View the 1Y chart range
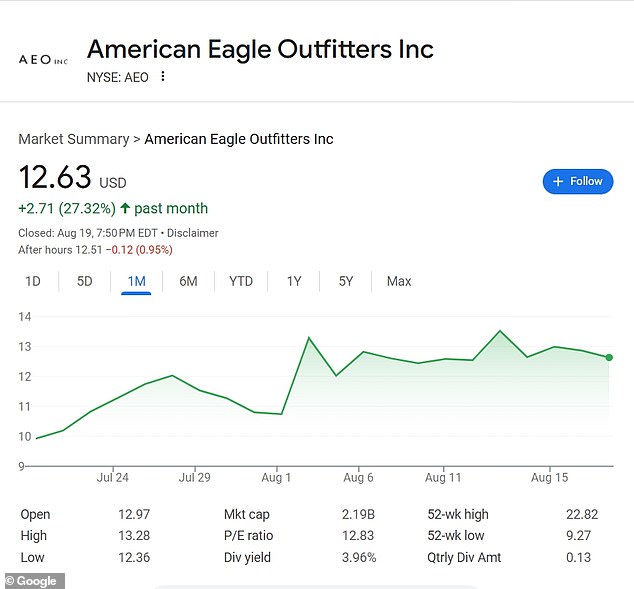Image resolution: width=634 pixels, height=589 pixels. tap(294, 281)
